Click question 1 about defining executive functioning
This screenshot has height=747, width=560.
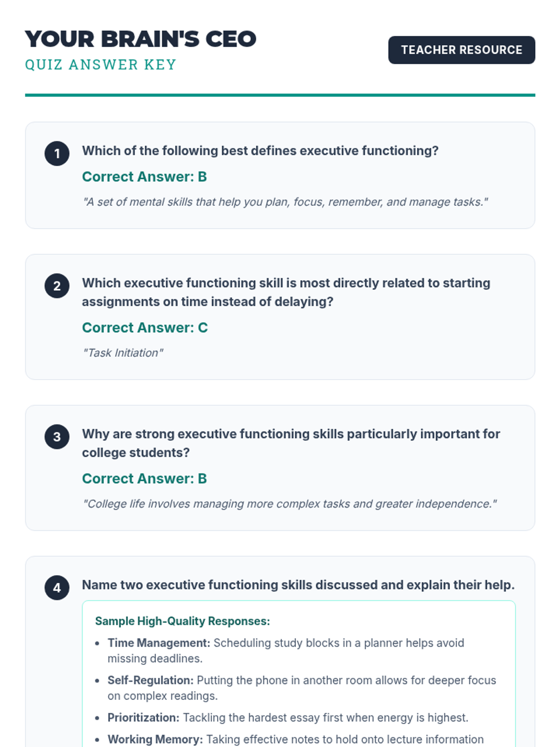click(x=260, y=151)
